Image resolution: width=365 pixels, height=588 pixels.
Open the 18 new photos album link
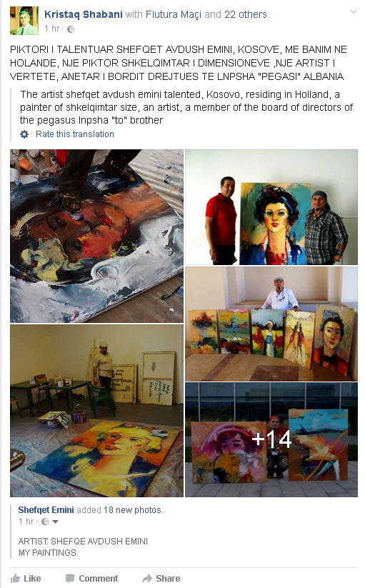pos(133,510)
